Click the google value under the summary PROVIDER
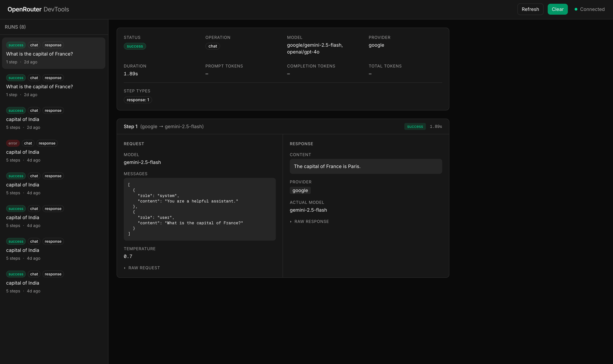613x364 pixels. [376, 45]
